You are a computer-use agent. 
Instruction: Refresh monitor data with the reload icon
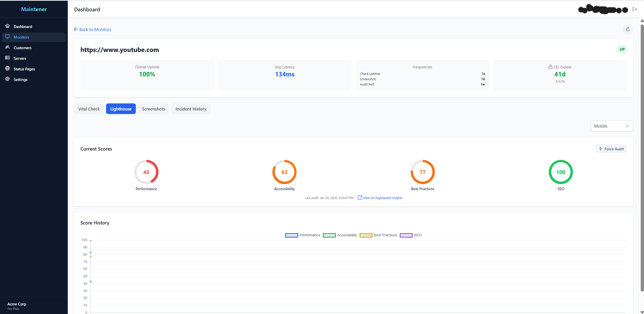tap(627, 29)
